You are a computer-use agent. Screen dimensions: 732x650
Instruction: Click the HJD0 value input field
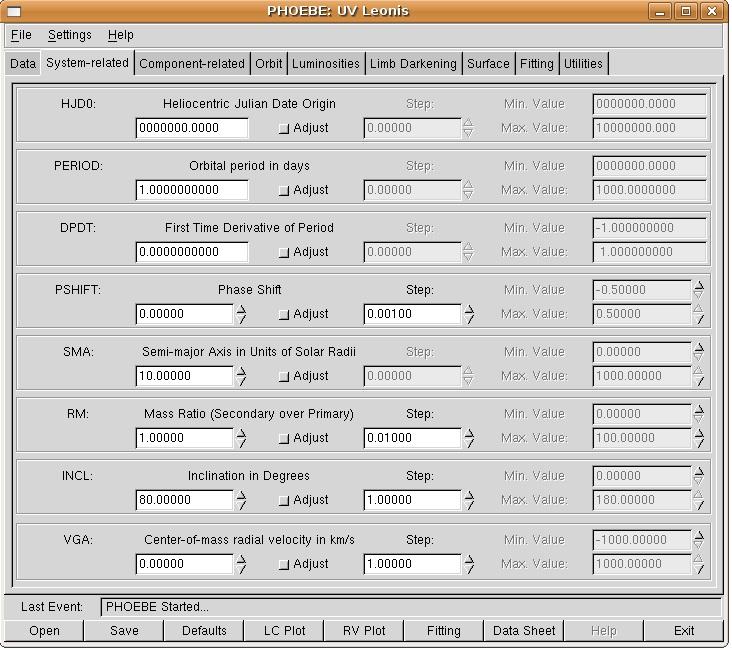[192, 128]
